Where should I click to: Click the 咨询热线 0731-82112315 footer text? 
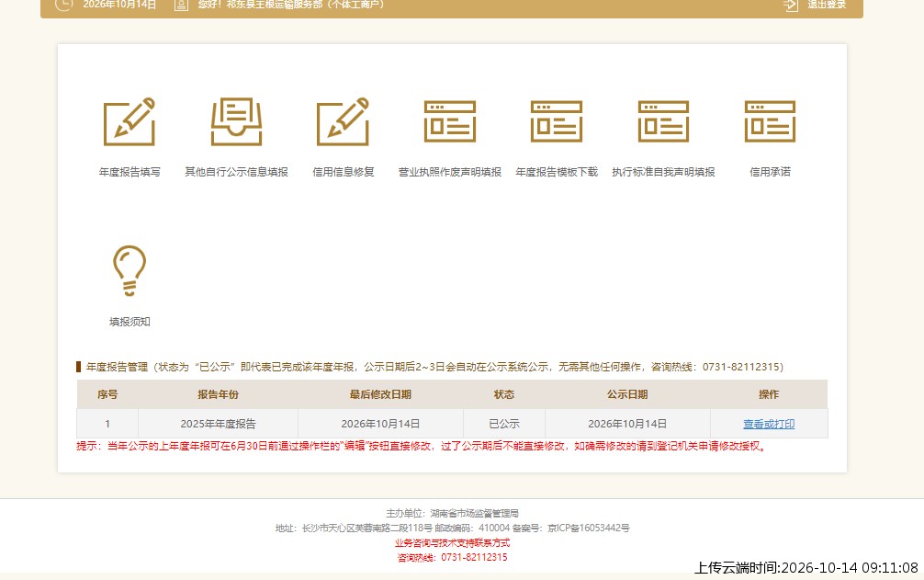[x=452, y=557]
